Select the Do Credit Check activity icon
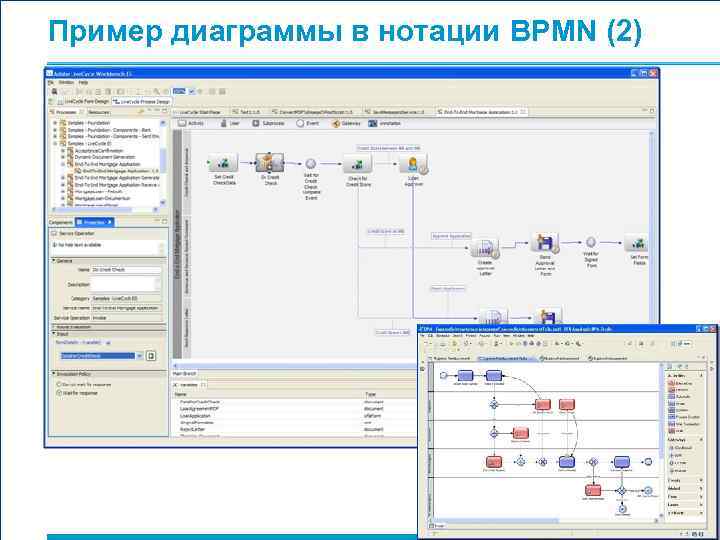The width and height of the screenshot is (720, 540). pos(270,163)
